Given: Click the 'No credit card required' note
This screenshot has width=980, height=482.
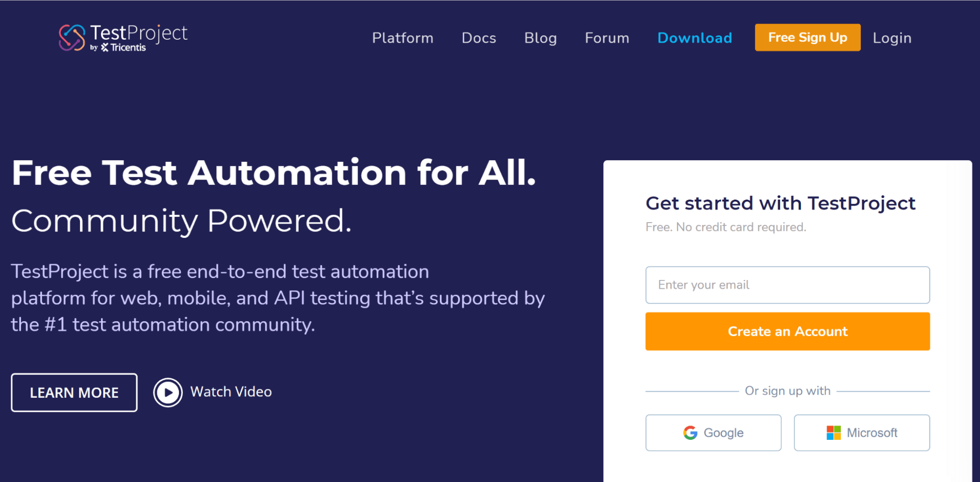Looking at the screenshot, I should (x=726, y=227).
